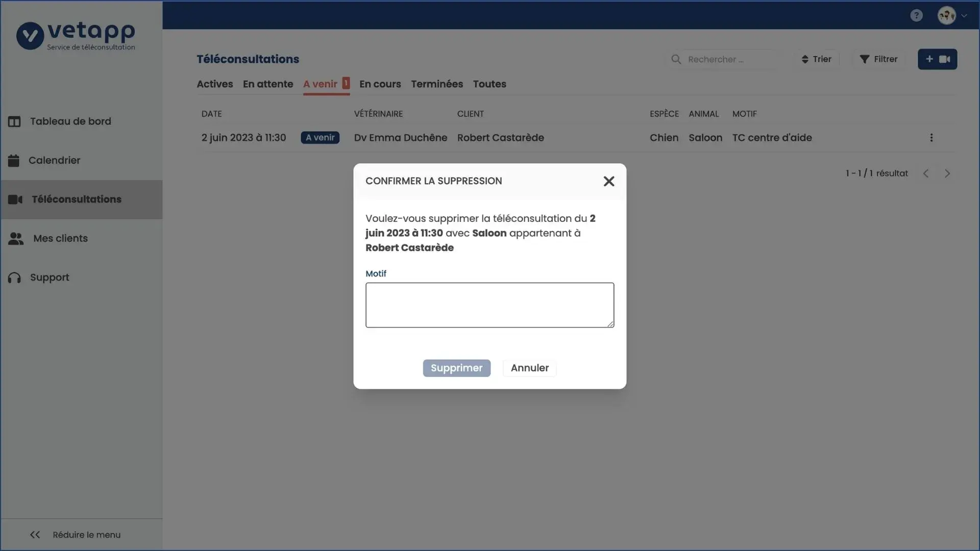980x551 pixels.
Task: Click the help question mark icon
Action: point(916,15)
